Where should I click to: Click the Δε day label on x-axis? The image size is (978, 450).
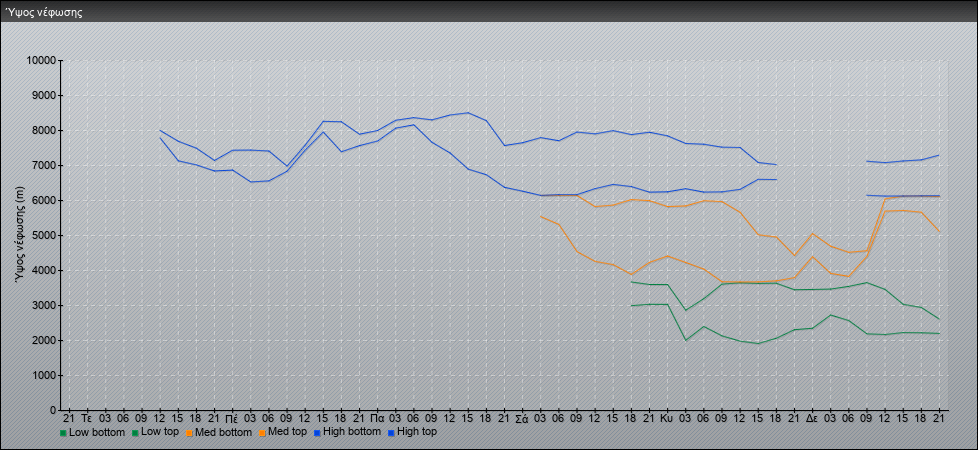(811, 417)
